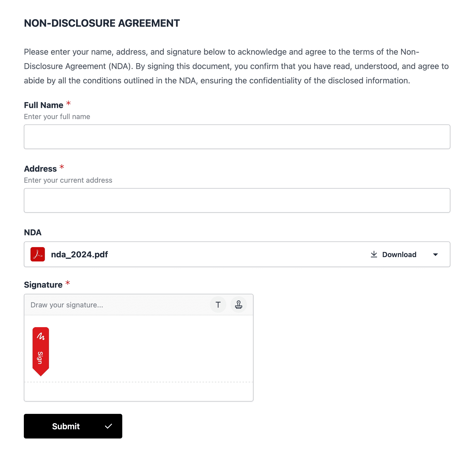Click the 'Draw your signature...' header text
476x458 pixels.
(67, 305)
